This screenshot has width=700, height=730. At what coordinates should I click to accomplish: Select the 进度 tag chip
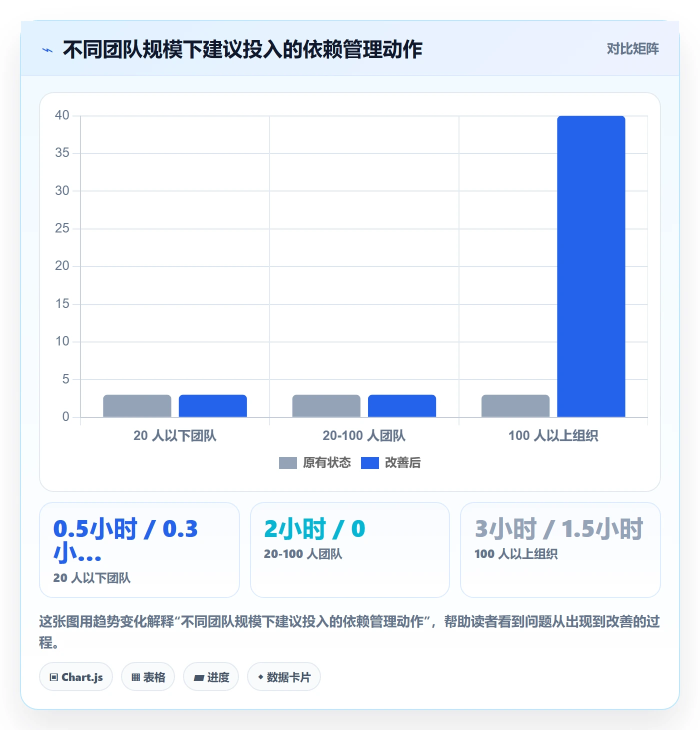211,677
